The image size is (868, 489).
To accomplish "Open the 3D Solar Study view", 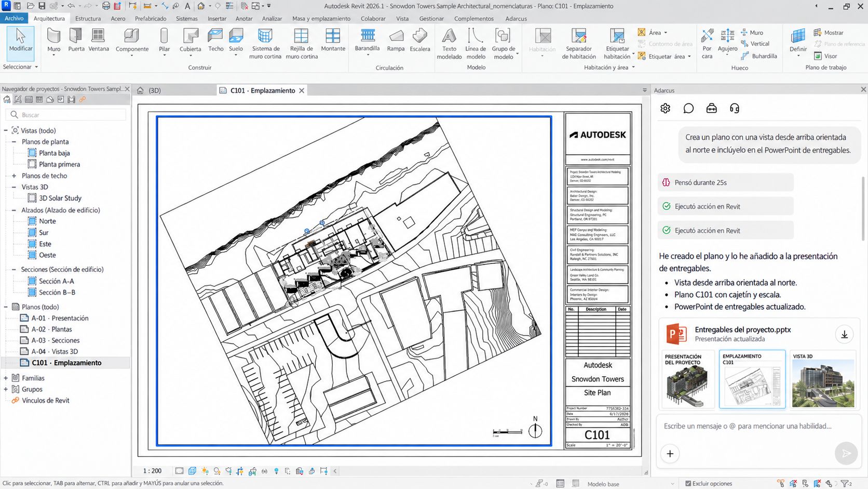I will tap(60, 198).
